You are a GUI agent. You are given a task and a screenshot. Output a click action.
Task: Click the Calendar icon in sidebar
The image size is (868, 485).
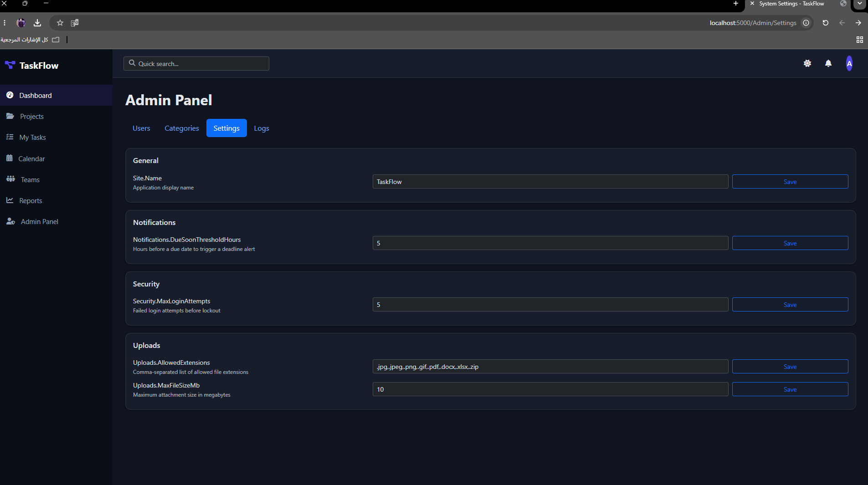pos(9,158)
